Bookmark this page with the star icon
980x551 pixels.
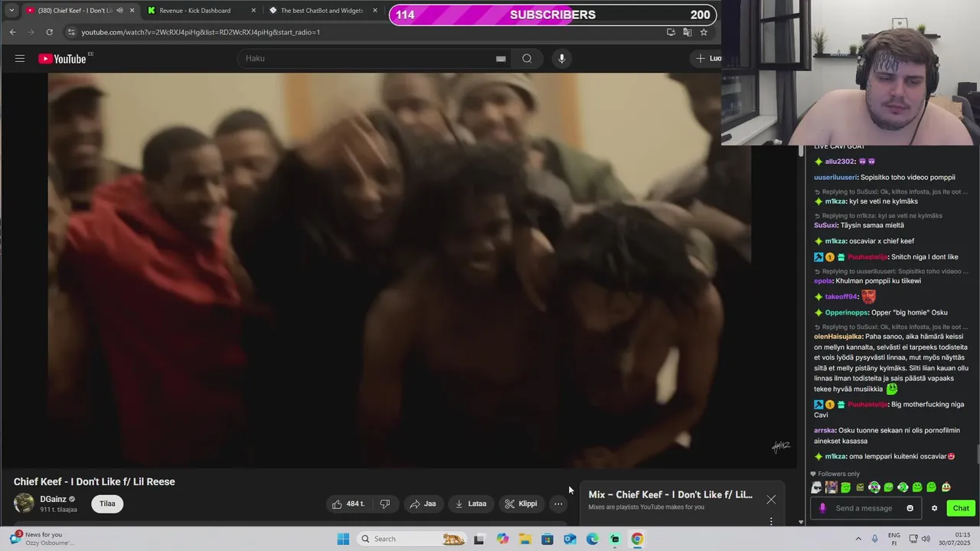pyautogui.click(x=704, y=32)
